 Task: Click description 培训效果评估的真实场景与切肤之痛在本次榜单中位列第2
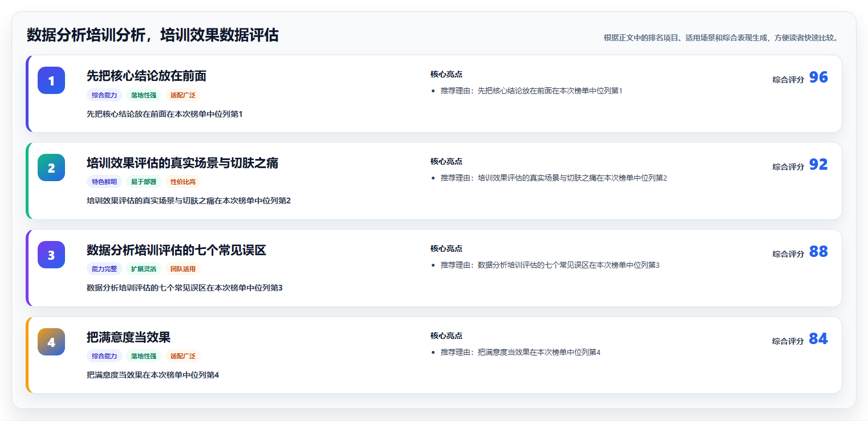189,201
